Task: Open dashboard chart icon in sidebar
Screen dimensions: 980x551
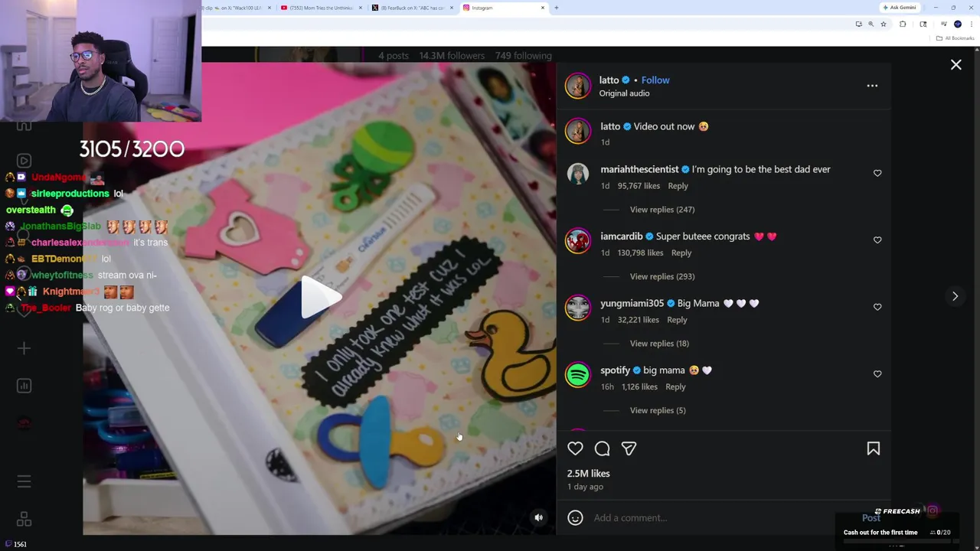Action: 24,386
